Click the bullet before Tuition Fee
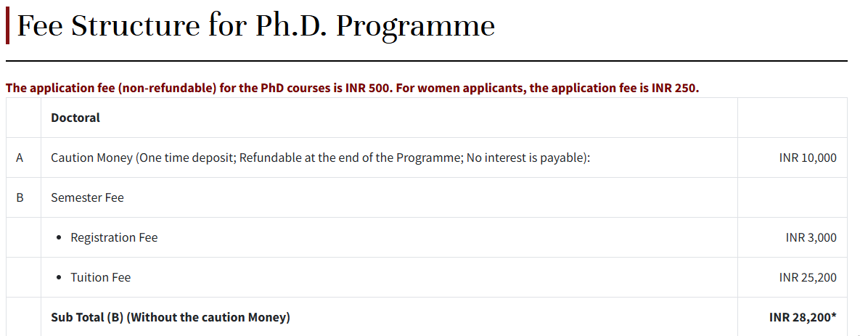The image size is (868, 336). (57, 278)
